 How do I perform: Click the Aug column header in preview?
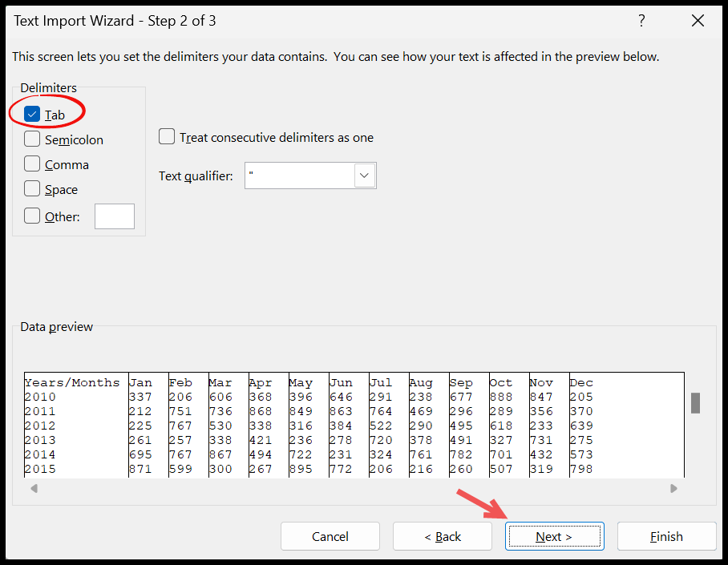pos(421,382)
